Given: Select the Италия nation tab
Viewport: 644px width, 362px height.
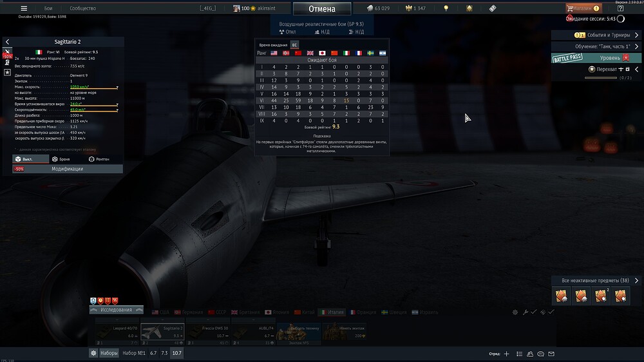Looking at the screenshot, I should [332, 312].
